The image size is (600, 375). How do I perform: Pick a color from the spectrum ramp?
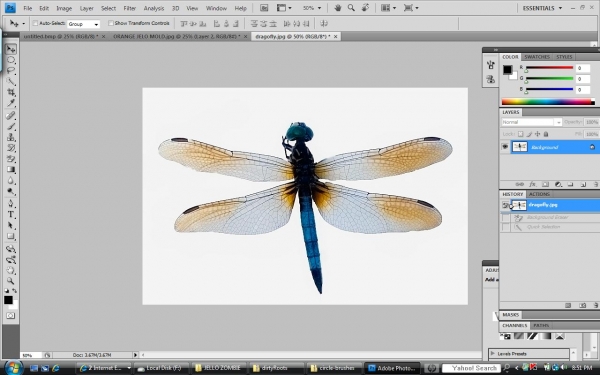(x=548, y=102)
